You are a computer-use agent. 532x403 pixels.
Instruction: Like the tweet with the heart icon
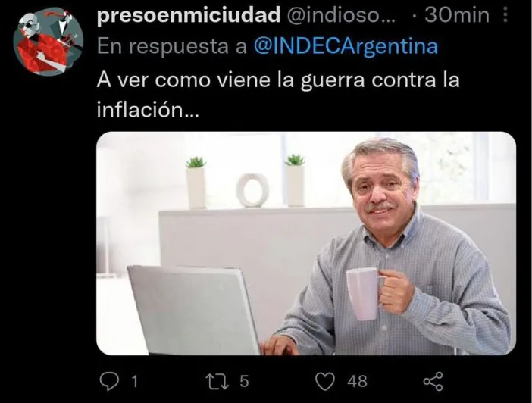[325, 381]
